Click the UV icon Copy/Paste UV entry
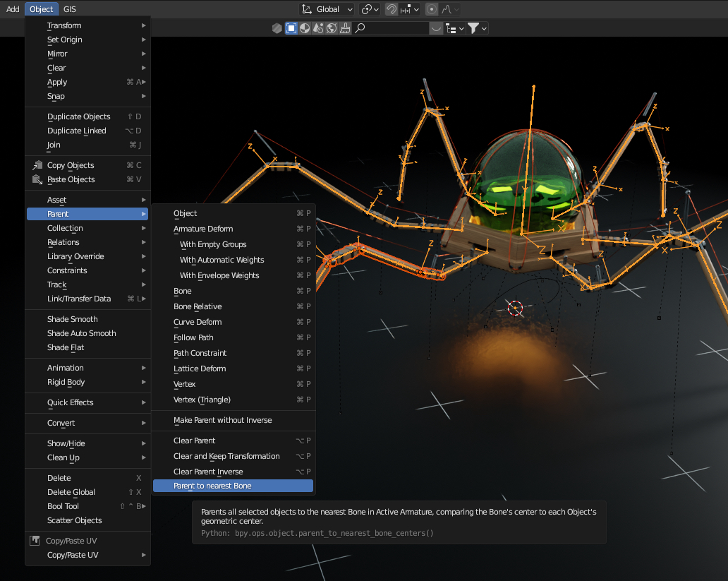 click(88, 541)
